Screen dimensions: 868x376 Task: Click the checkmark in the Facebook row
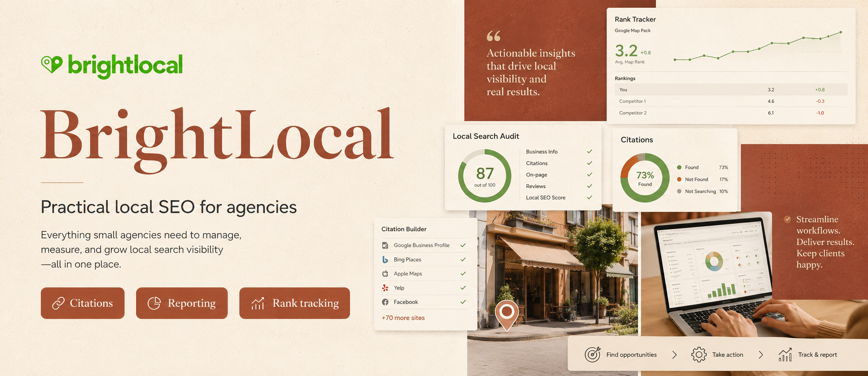pyautogui.click(x=463, y=302)
